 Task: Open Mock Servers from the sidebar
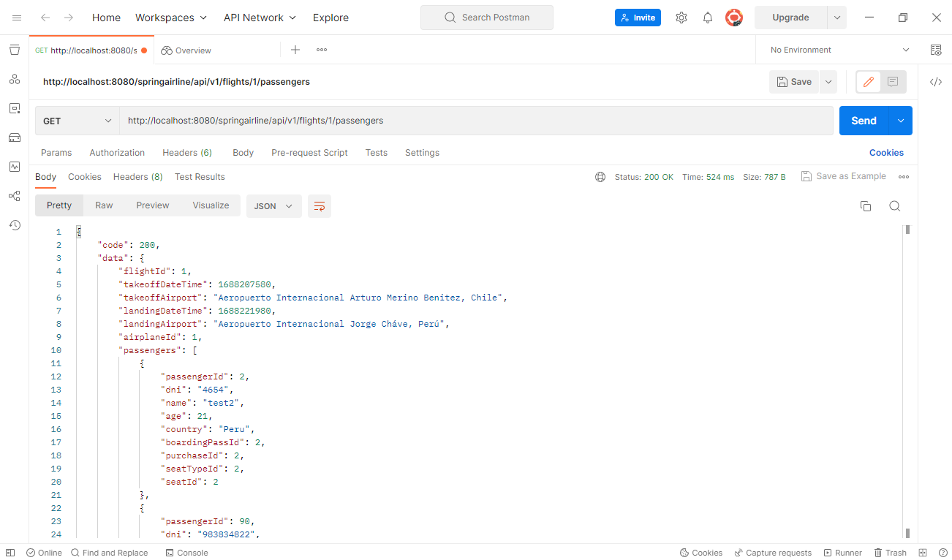(15, 137)
